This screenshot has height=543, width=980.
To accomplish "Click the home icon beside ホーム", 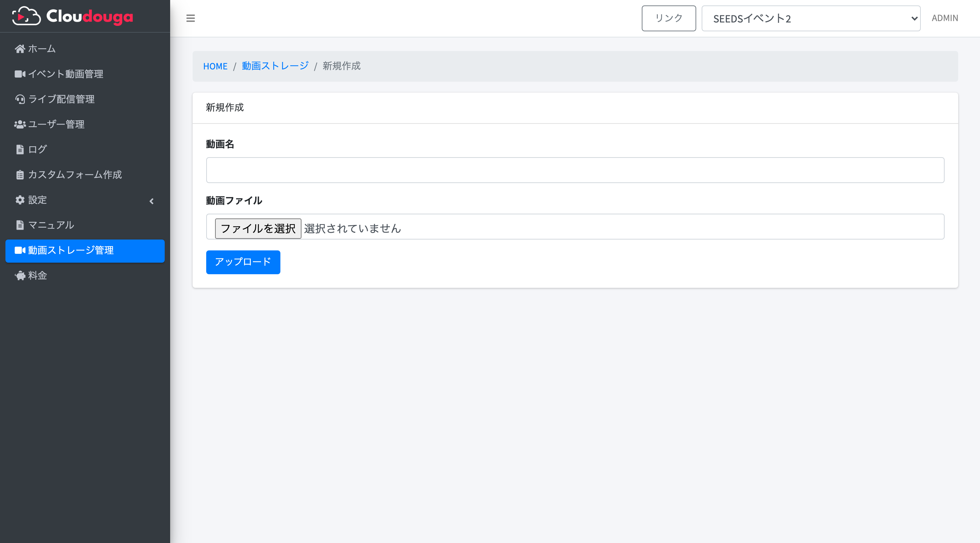I will pyautogui.click(x=20, y=49).
